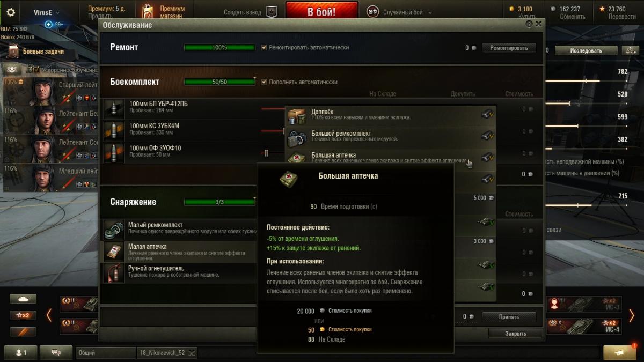This screenshot has width=644, height=362.
Task: Open the chat channels icon in the bottom bar
Action: pos(56,352)
